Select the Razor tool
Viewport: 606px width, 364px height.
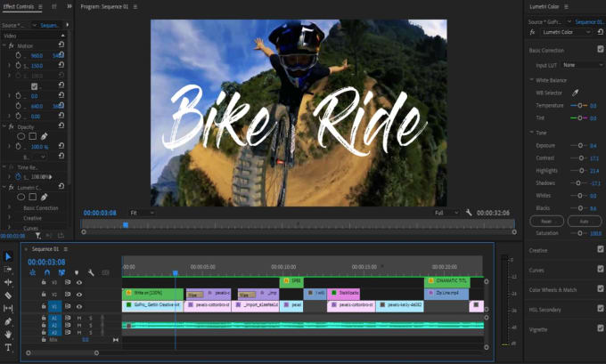(x=8, y=295)
